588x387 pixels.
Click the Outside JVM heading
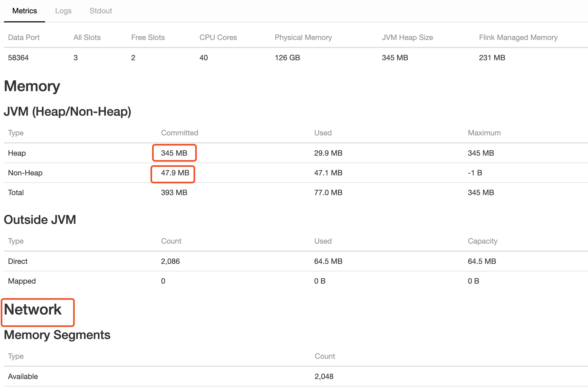[40, 220]
